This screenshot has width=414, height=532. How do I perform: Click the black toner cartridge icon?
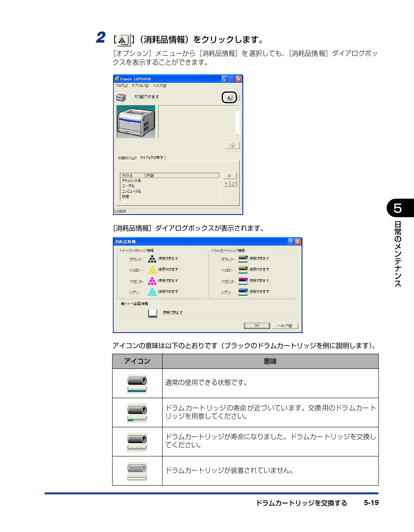152,259
